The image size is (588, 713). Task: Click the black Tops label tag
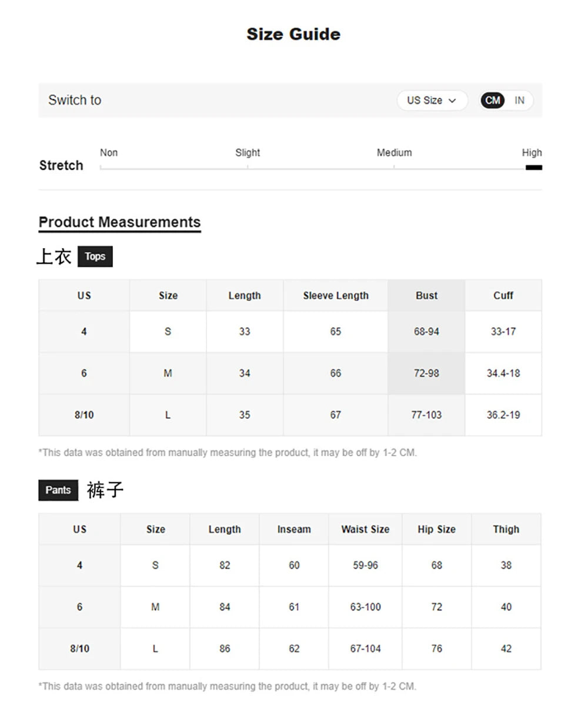95,256
